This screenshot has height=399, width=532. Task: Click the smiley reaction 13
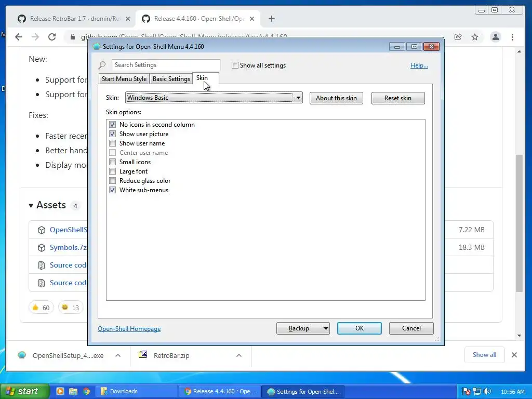(x=71, y=308)
